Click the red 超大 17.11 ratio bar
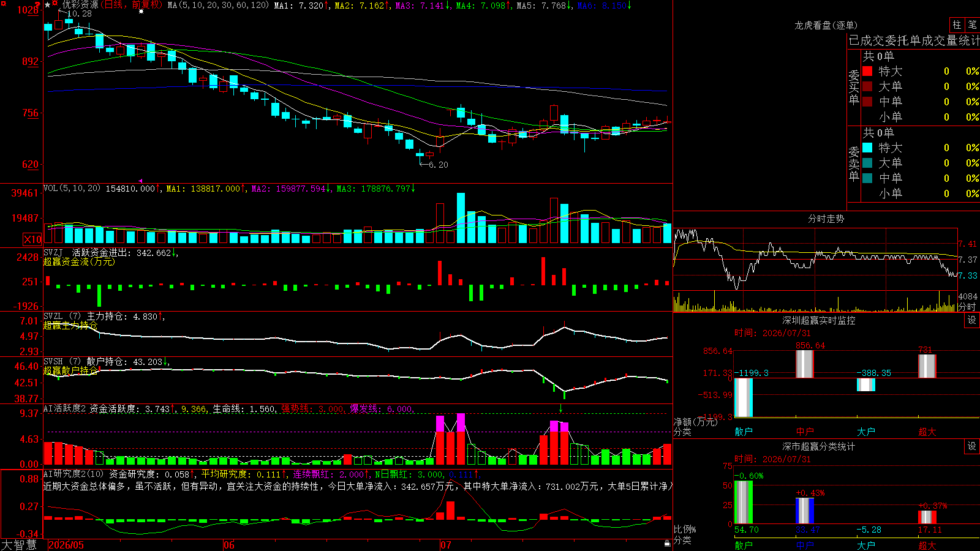Viewport: 980px width, 551px height. click(x=927, y=517)
